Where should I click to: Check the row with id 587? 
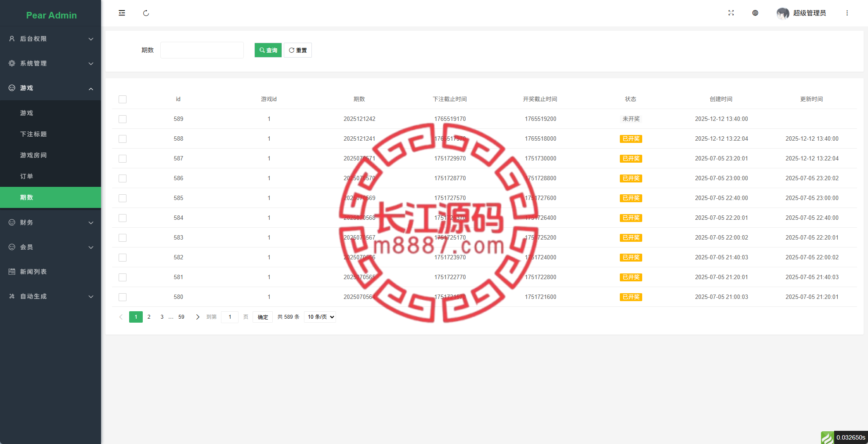point(123,159)
